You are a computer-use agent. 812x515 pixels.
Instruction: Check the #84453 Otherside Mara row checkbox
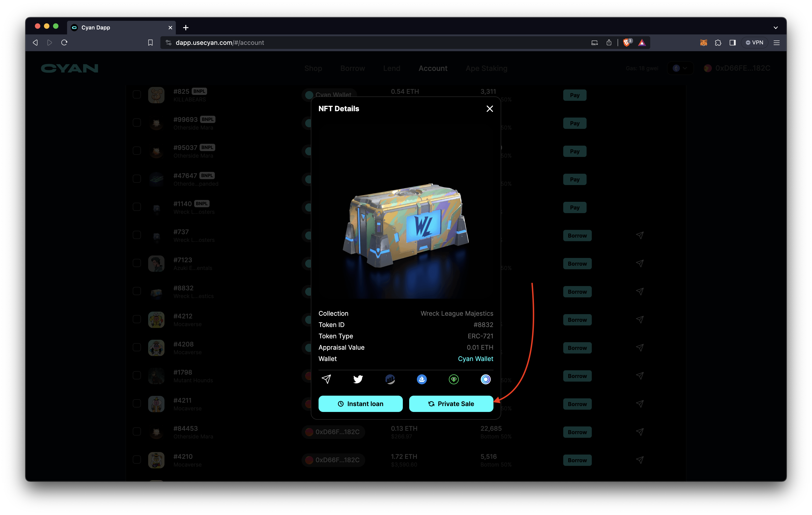click(x=137, y=431)
